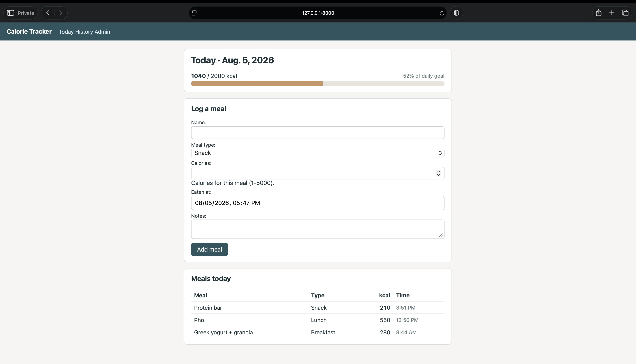Open the History nav link
The height and width of the screenshot is (364, 636).
(x=84, y=32)
